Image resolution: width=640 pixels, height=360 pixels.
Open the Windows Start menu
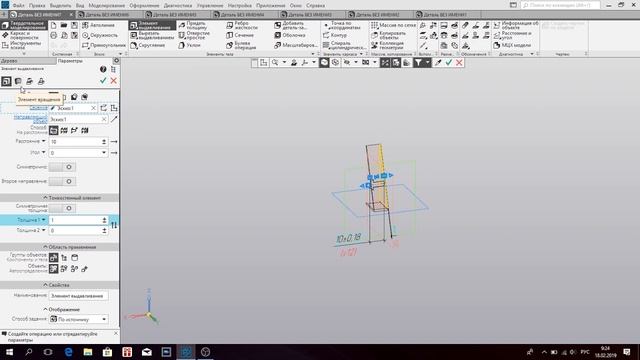pyautogui.click(x=9, y=352)
